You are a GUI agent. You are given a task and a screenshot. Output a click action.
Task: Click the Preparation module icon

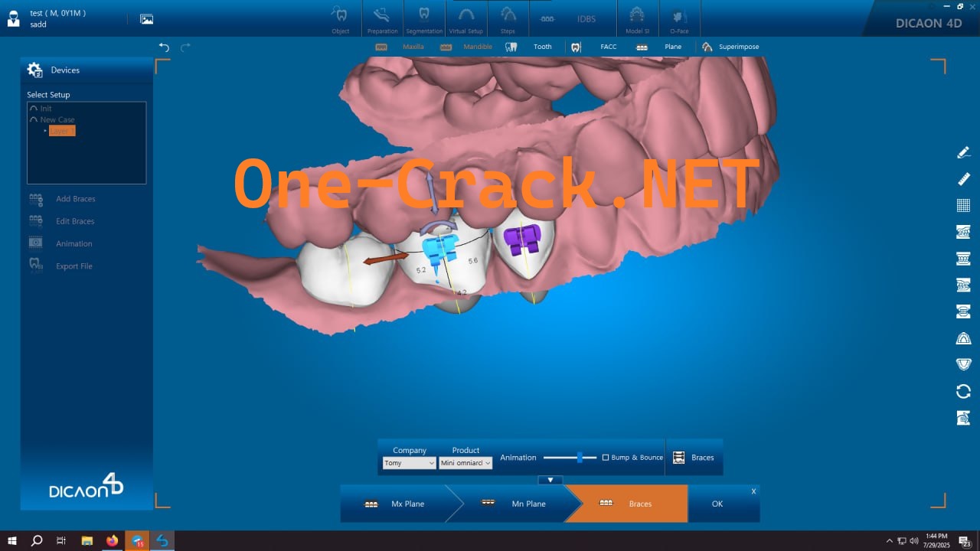pyautogui.click(x=382, y=18)
